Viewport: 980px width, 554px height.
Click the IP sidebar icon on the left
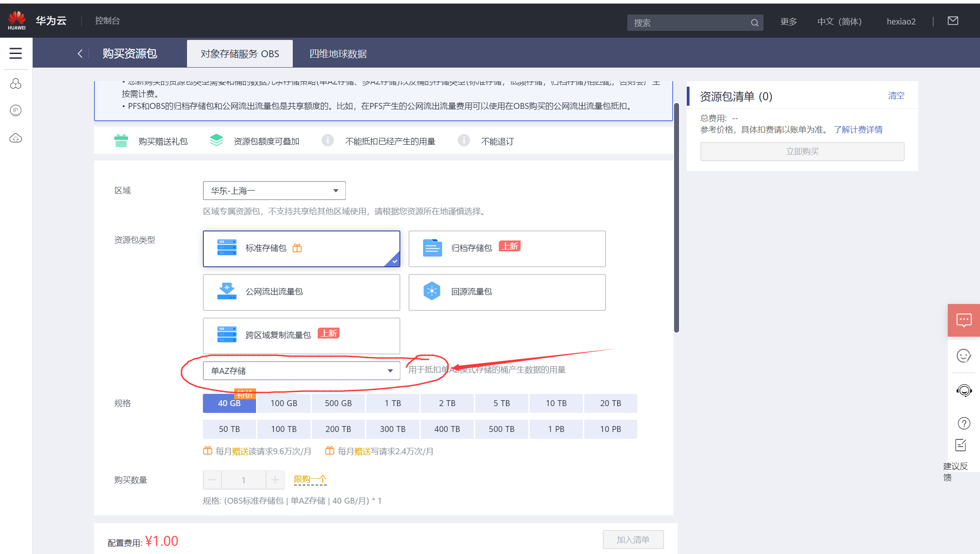click(x=16, y=110)
